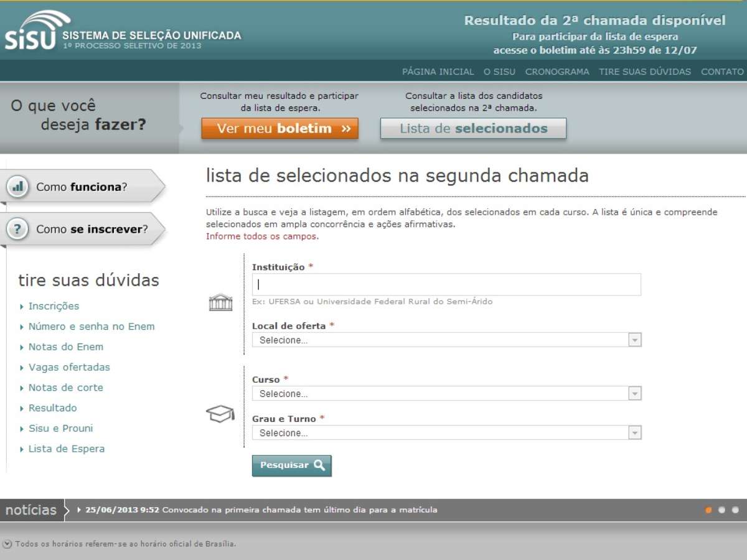Open the Notas de corte link
Image resolution: width=747 pixels, height=560 pixels.
pyautogui.click(x=65, y=388)
